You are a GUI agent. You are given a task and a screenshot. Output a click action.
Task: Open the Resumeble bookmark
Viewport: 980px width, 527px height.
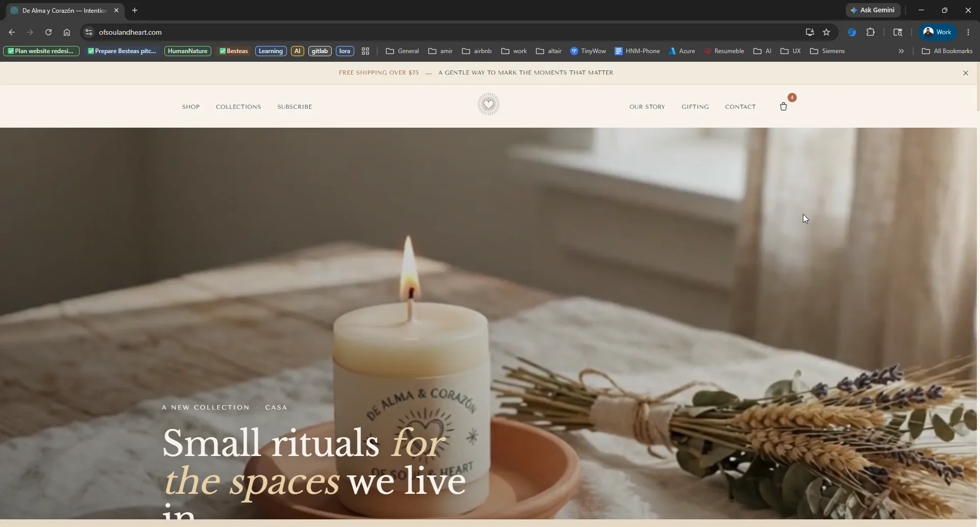[x=724, y=51]
